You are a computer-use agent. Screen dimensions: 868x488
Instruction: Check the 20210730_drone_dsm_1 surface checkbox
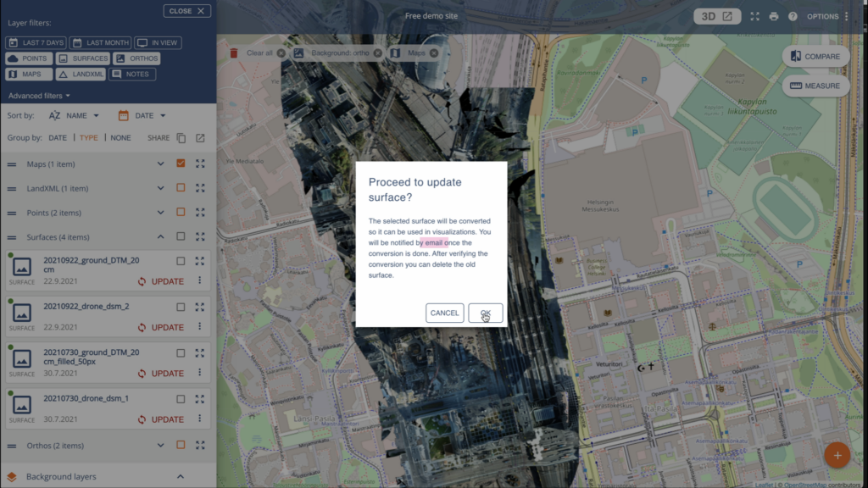click(181, 399)
